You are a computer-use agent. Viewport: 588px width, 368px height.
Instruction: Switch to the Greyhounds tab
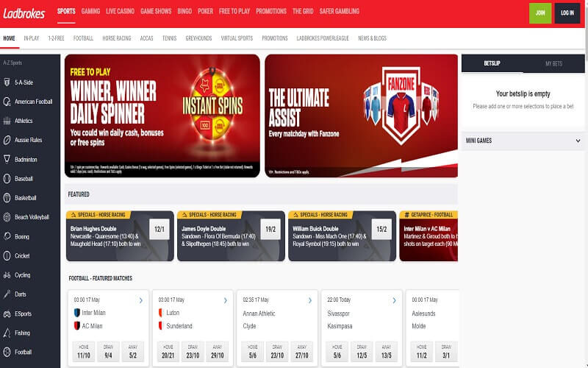coord(198,38)
